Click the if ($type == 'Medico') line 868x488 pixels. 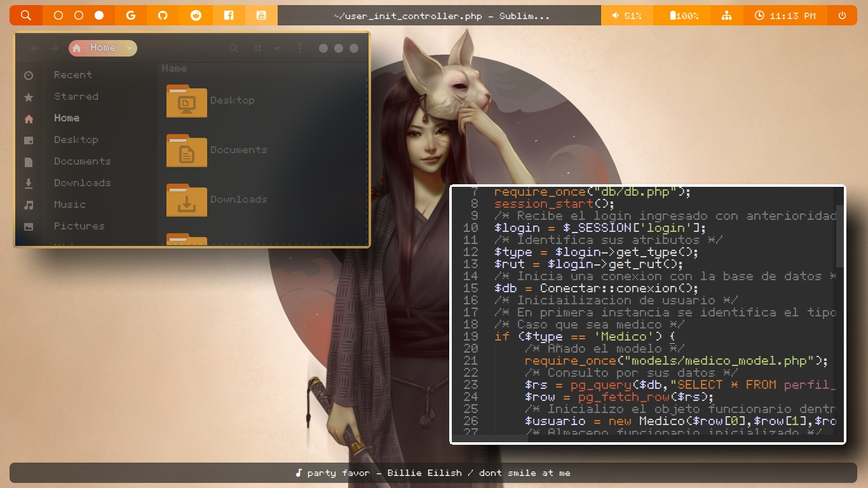tap(585, 337)
